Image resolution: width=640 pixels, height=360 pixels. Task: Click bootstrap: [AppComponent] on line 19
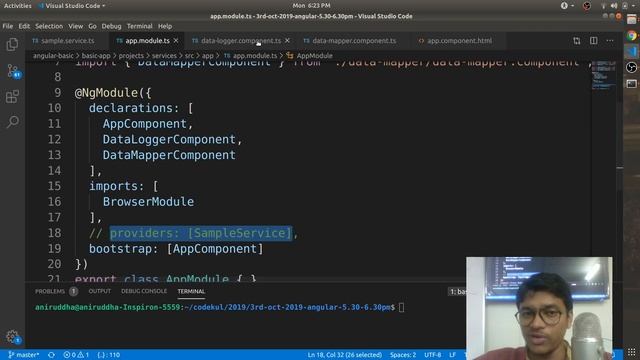click(176, 249)
